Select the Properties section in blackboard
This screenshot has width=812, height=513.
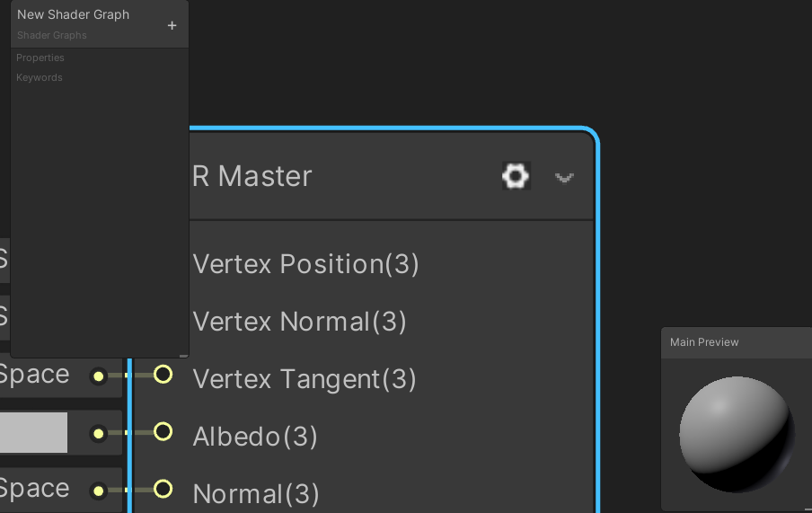tap(40, 57)
